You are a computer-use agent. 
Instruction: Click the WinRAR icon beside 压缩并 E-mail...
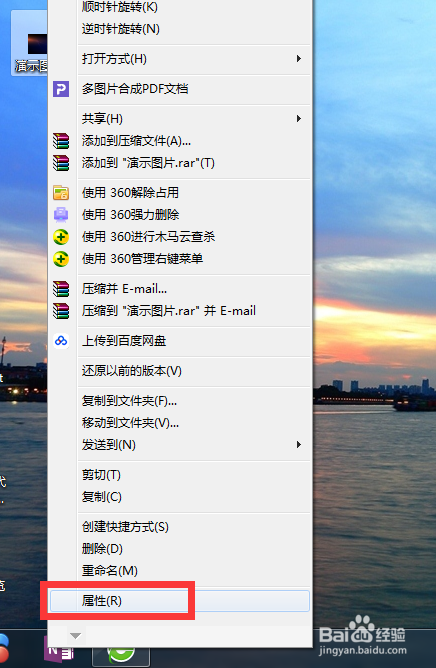tap(61, 289)
